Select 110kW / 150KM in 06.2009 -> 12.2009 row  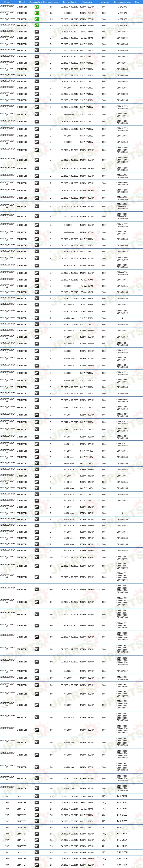tap(87, 400)
